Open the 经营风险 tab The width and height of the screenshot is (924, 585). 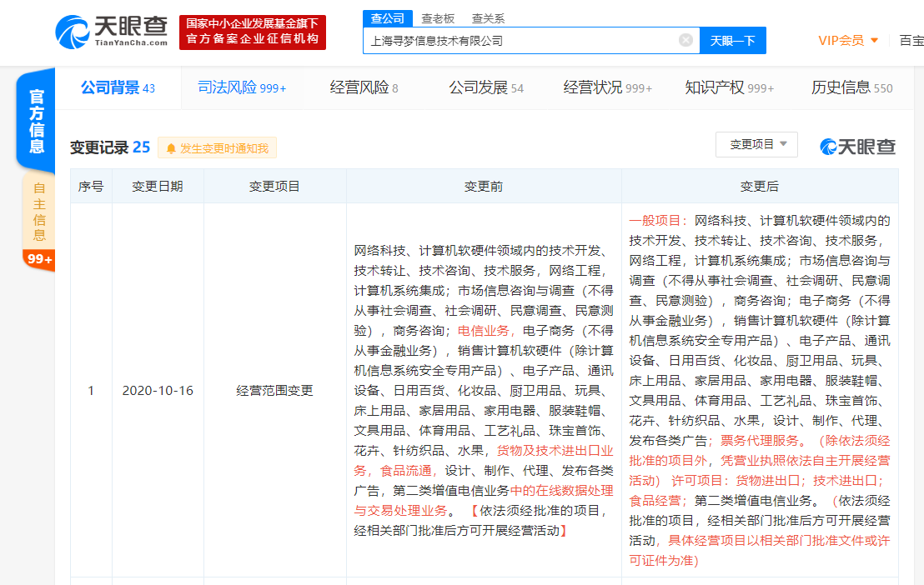(364, 87)
